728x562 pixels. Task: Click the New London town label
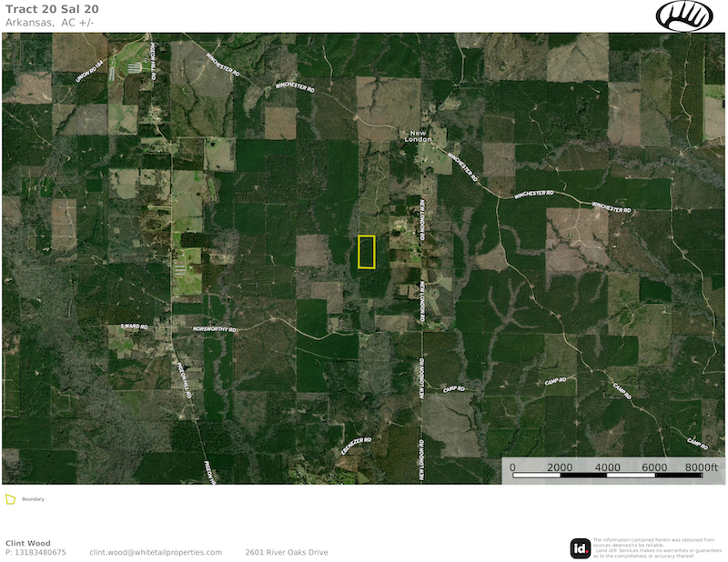click(x=418, y=135)
